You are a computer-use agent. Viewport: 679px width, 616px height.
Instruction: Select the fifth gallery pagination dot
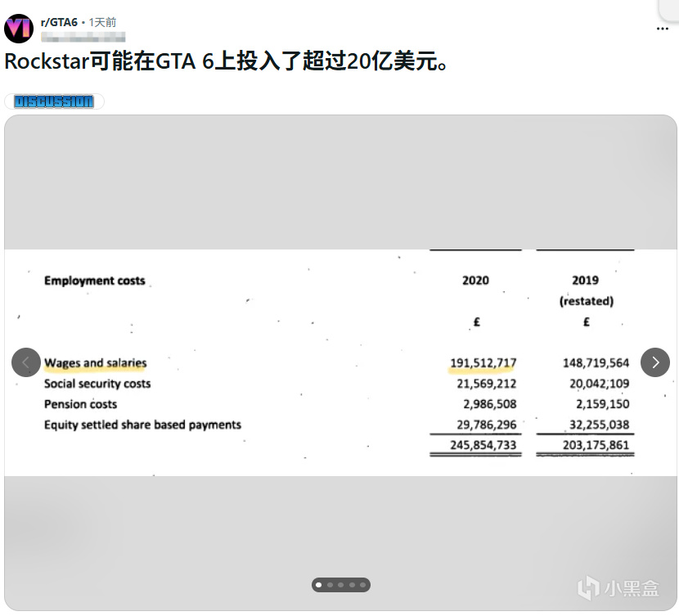click(363, 585)
